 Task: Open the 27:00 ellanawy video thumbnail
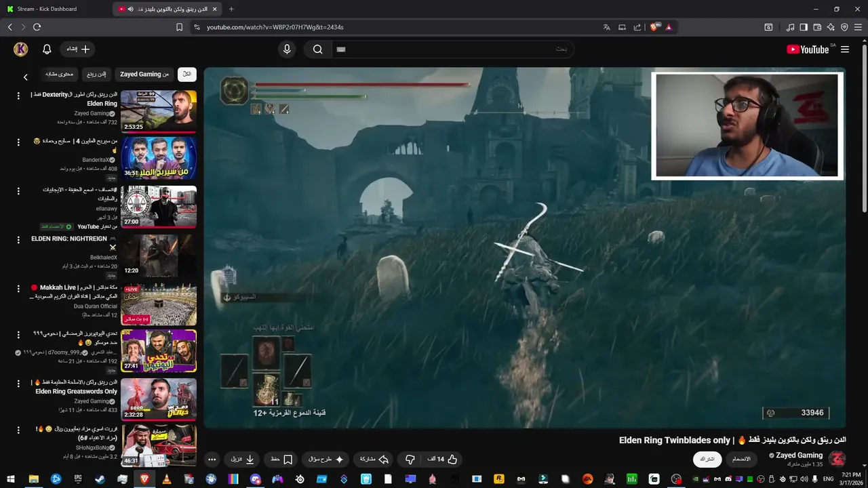click(159, 207)
